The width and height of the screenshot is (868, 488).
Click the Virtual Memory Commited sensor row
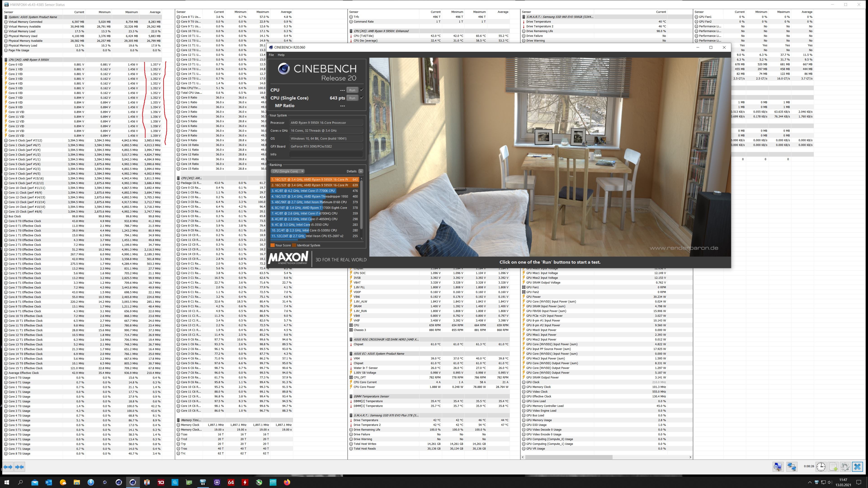[83, 21]
